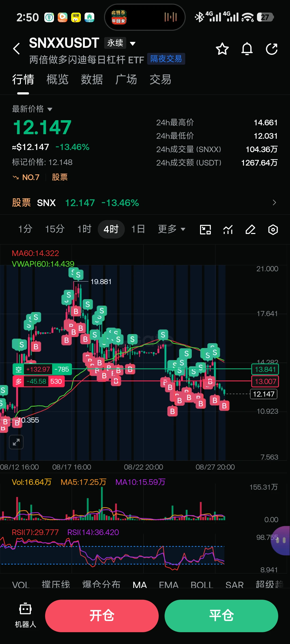
Task: Open the SNX stock row chevron
Action: pos(274,203)
